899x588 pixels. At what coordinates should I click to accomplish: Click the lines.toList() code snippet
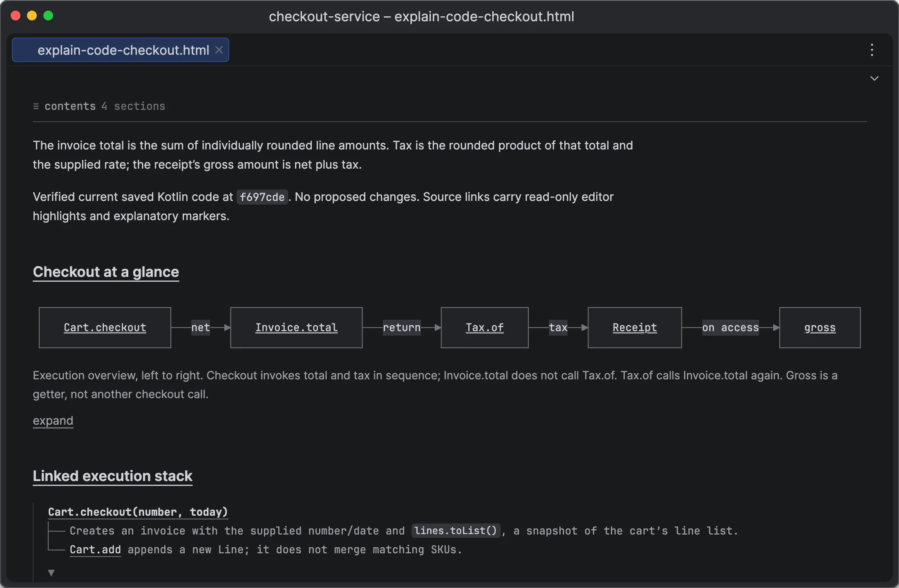pyautogui.click(x=456, y=531)
